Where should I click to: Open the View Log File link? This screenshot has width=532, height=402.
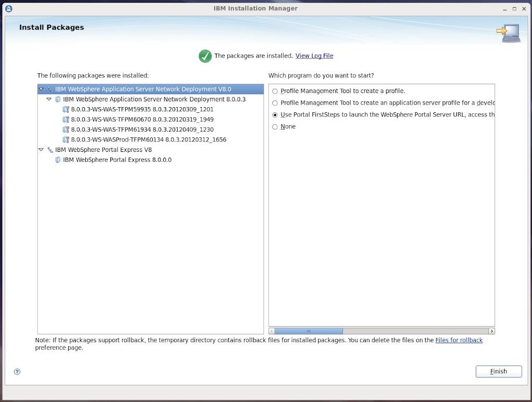314,56
